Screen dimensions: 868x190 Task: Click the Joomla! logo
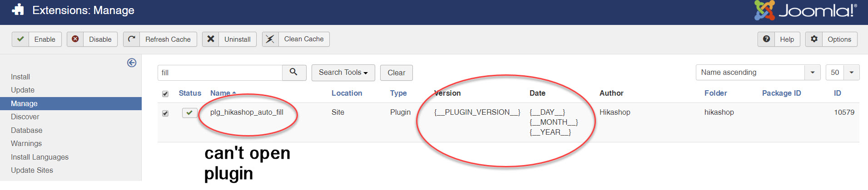coord(806,10)
